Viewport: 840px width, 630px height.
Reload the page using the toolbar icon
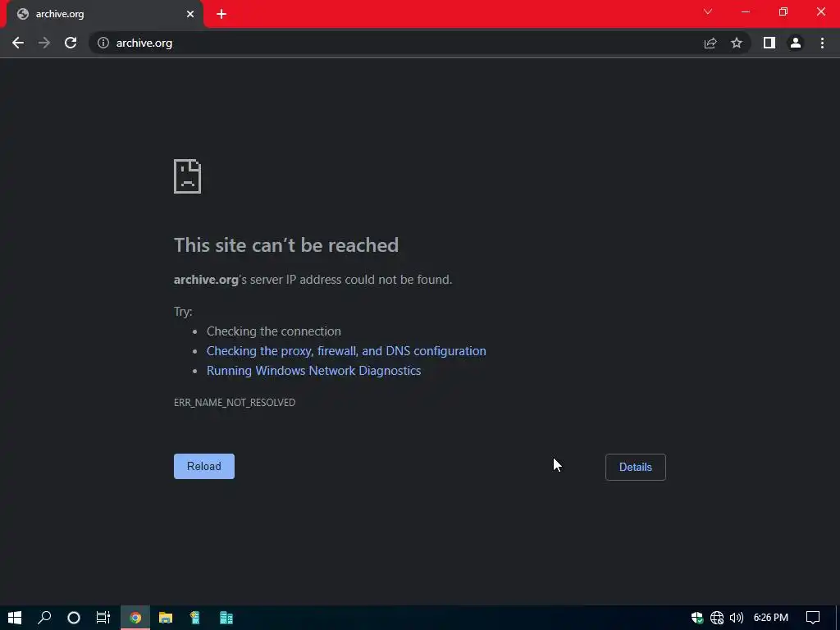pyautogui.click(x=71, y=43)
